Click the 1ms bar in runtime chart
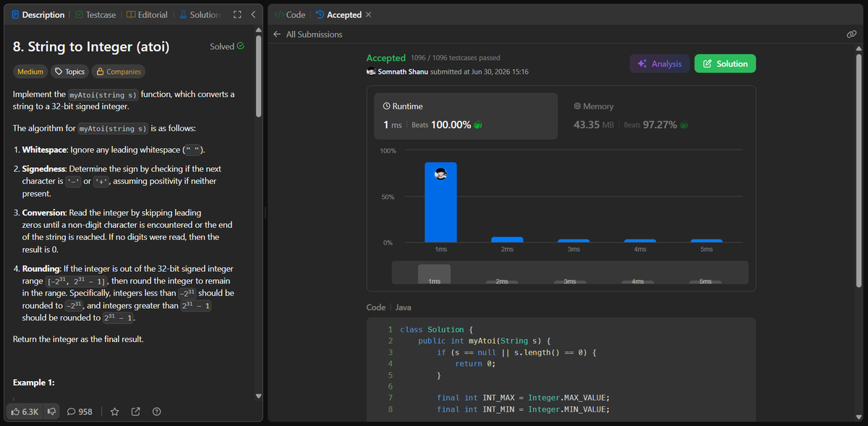The width and height of the screenshot is (868, 426). tap(441, 202)
